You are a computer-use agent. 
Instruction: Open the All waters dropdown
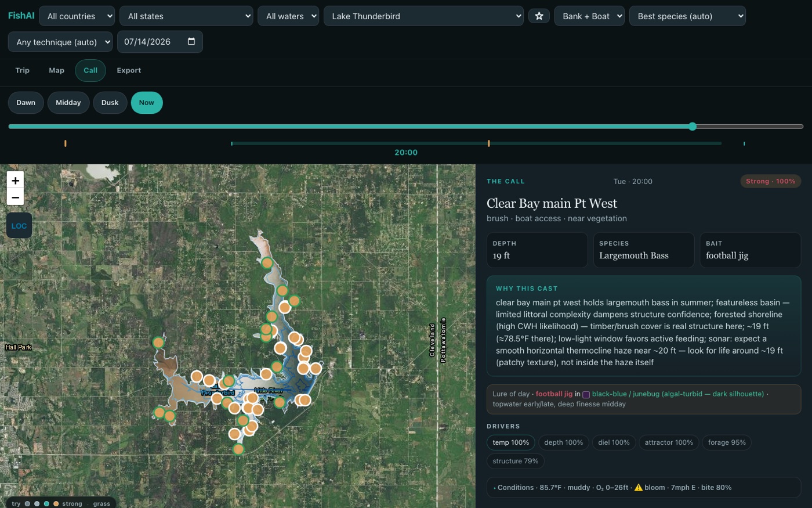point(288,16)
